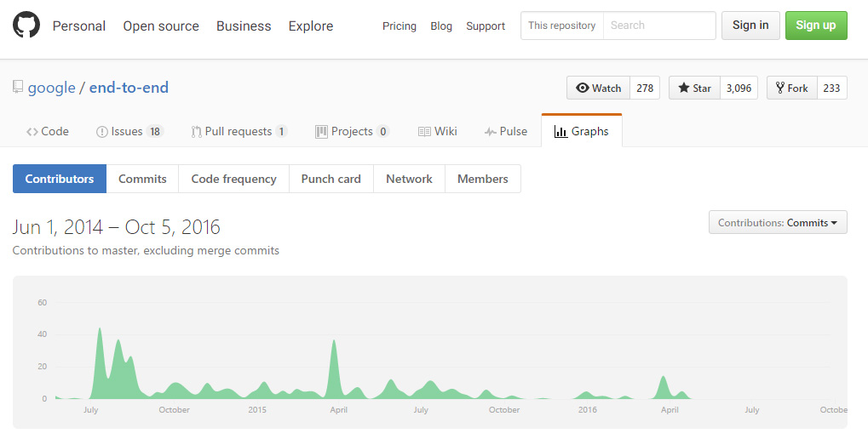Viewport: 868px width, 445px height.
Task: Click the Star icon
Action: click(684, 88)
